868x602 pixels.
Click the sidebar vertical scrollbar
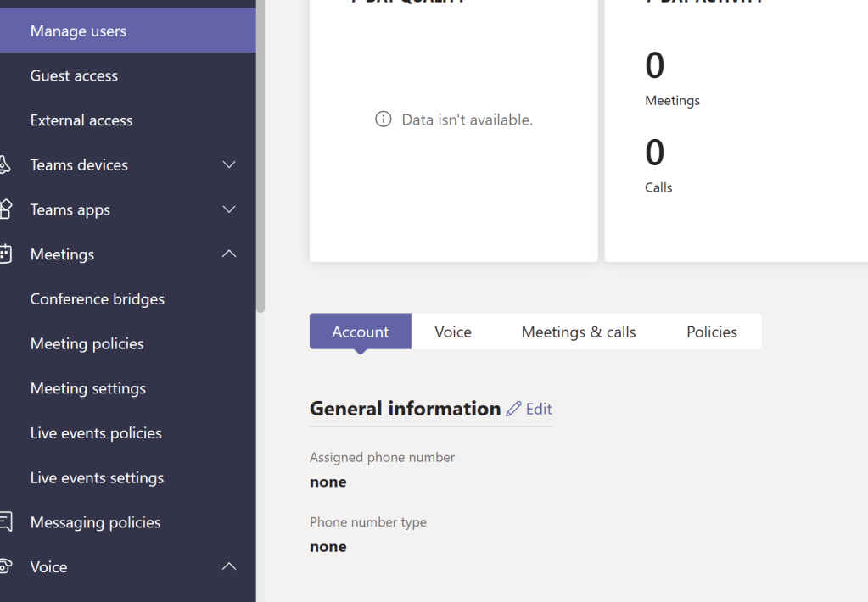pyautogui.click(x=260, y=170)
